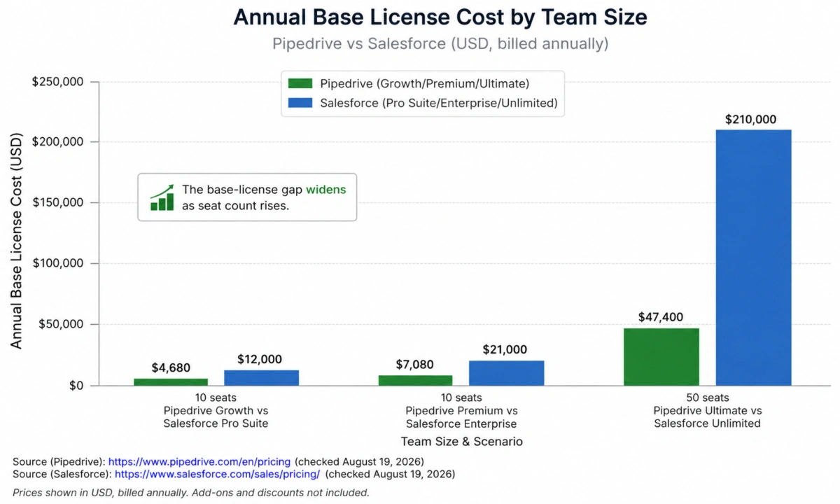Screen dimensions: 840x504
Task: Click legend label Pipedrive (Growth/Premium/Ultimate)
Action: (x=424, y=84)
